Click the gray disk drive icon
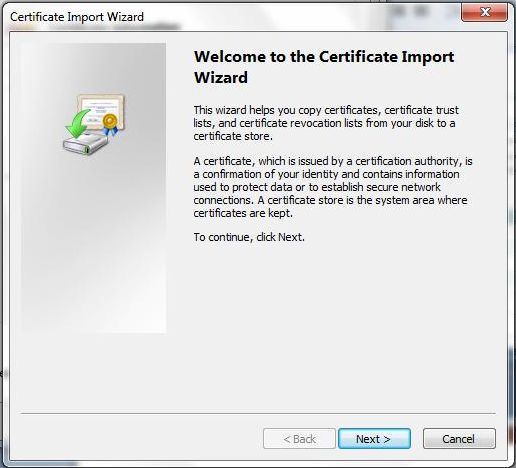This screenshot has height=468, width=516. click(85, 143)
